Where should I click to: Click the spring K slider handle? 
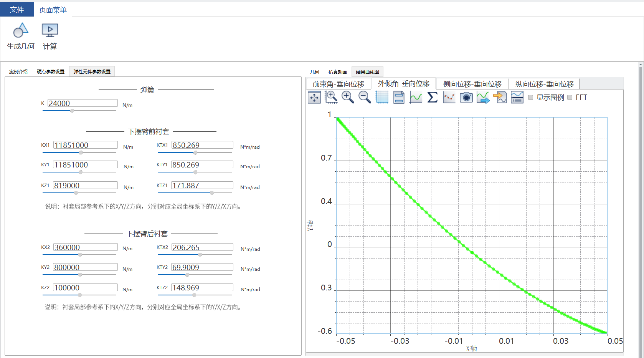[72, 111]
